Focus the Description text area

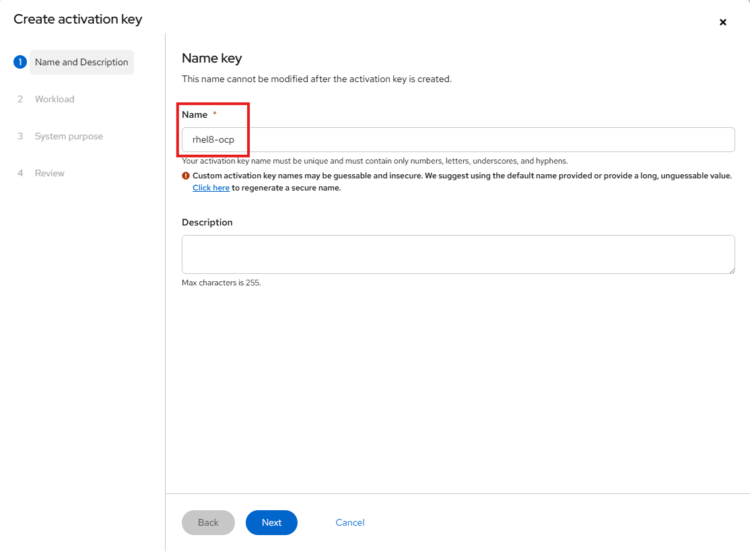[458, 254]
